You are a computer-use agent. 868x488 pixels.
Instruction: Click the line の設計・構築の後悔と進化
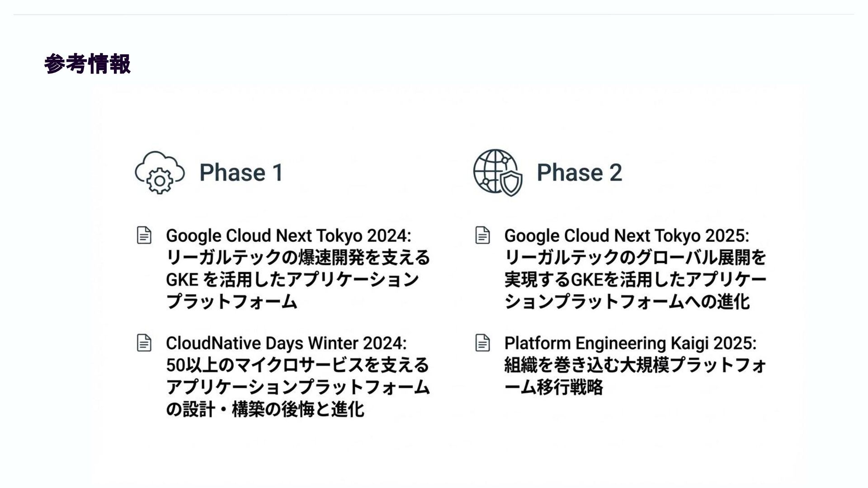tap(265, 409)
